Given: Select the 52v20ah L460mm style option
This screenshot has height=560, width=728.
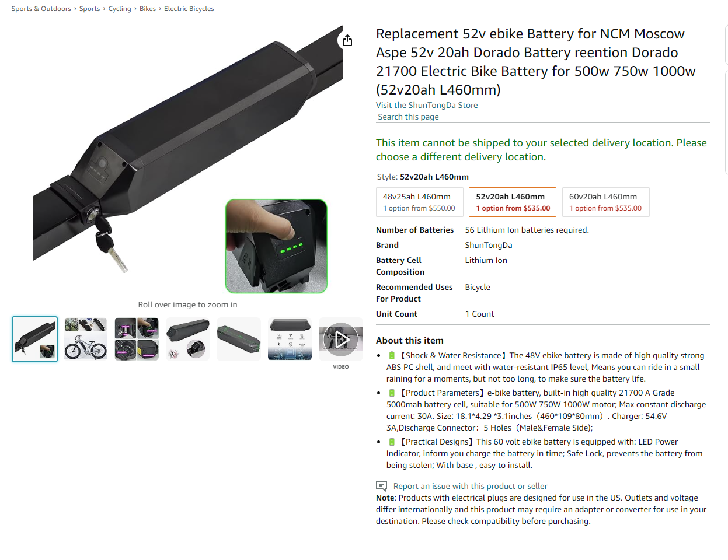Looking at the screenshot, I should [x=513, y=202].
